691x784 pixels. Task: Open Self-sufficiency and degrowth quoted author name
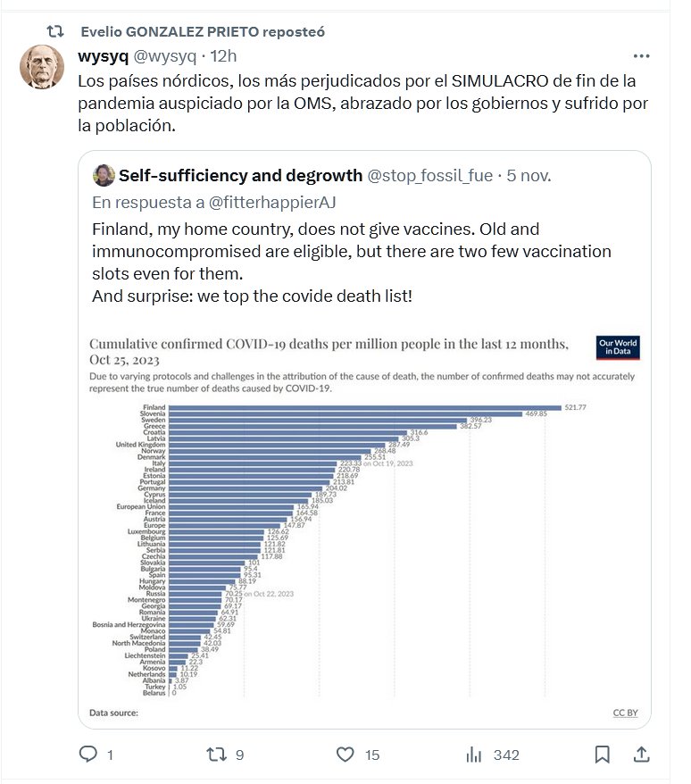point(240,174)
